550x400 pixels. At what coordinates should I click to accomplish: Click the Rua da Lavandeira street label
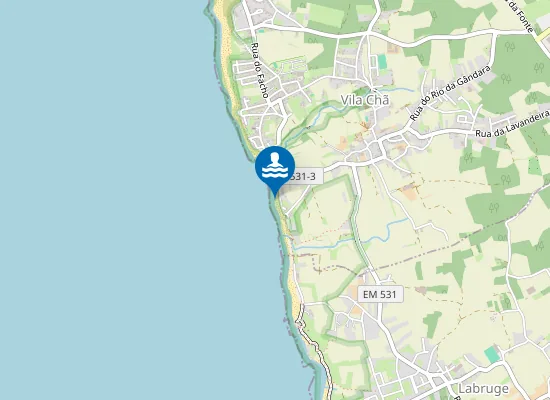click(x=512, y=125)
